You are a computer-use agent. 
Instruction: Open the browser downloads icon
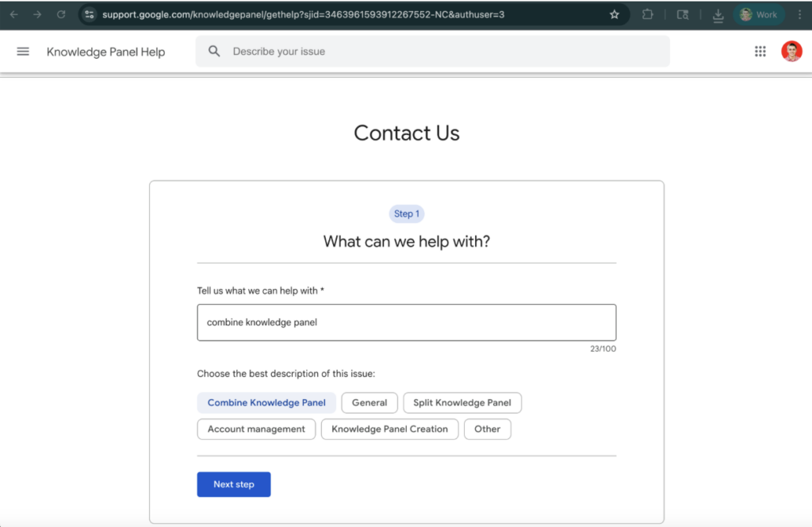(718, 14)
